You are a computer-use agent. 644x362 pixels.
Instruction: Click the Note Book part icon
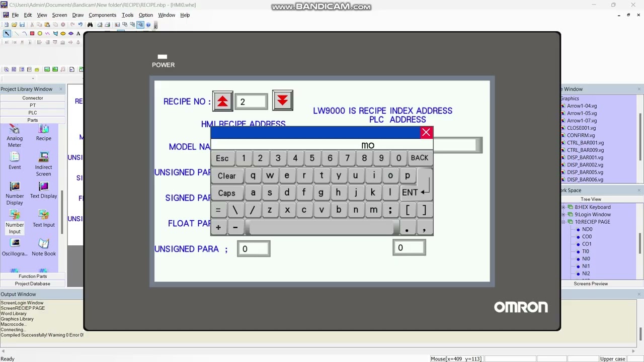(44, 244)
